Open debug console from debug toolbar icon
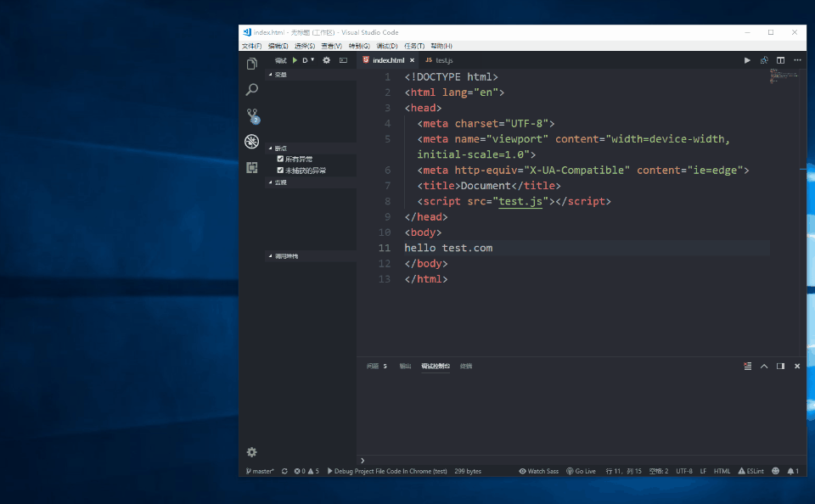Screen dimensions: 815x504 click(x=343, y=60)
